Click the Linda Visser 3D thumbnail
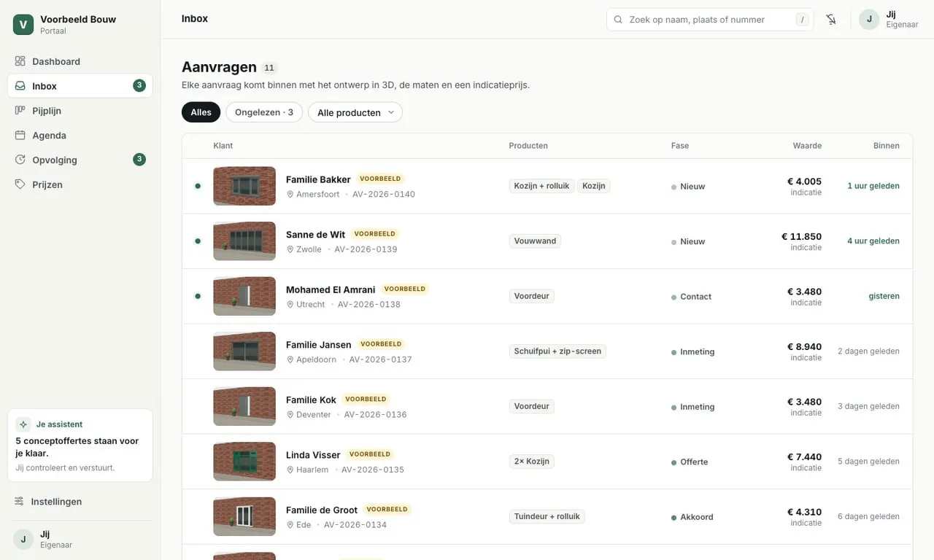 (x=244, y=462)
